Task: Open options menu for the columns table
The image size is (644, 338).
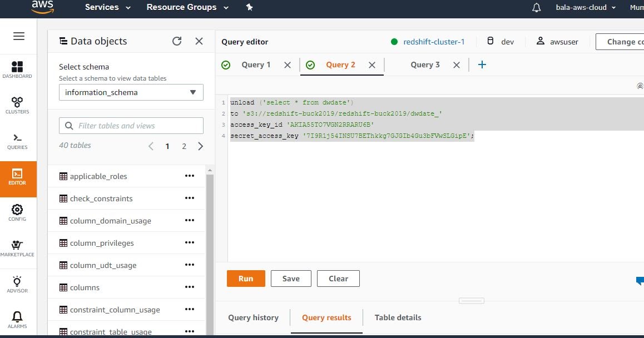Action: coord(189,287)
